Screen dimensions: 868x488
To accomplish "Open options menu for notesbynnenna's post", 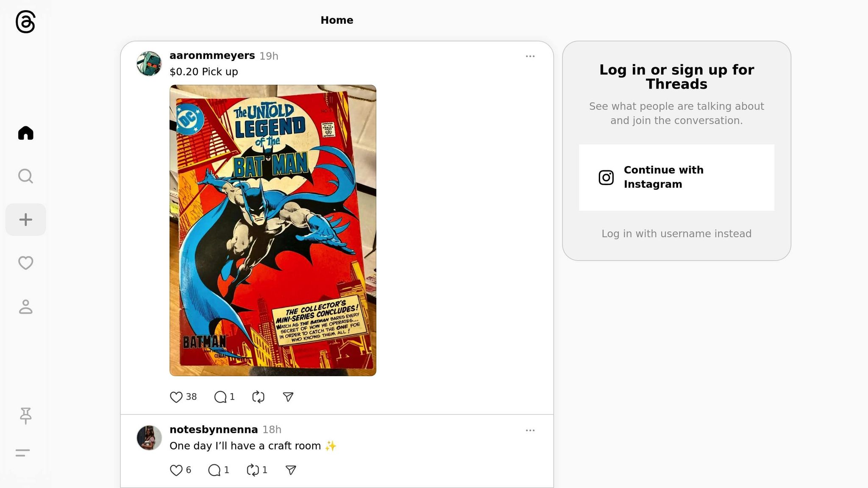I will [530, 430].
